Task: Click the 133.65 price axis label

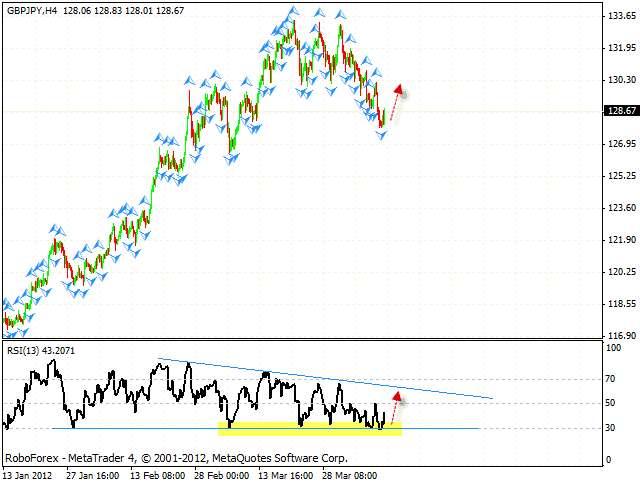Action: [622, 16]
